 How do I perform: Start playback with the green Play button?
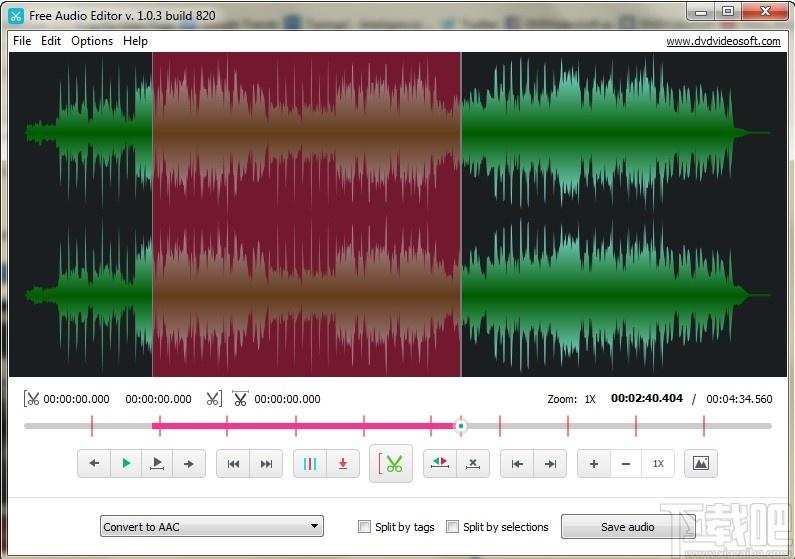tap(126, 463)
